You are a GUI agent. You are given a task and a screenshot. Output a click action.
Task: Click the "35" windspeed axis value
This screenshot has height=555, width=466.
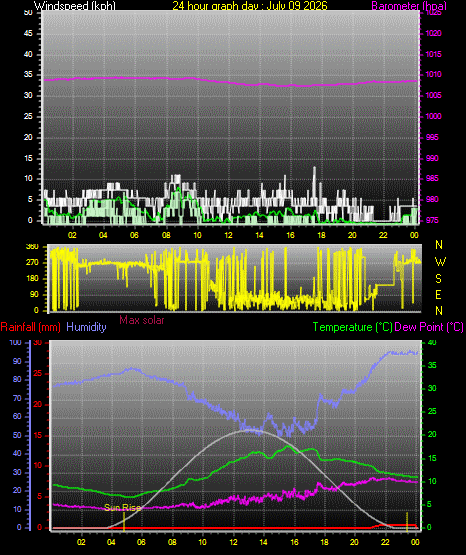[x=28, y=74]
